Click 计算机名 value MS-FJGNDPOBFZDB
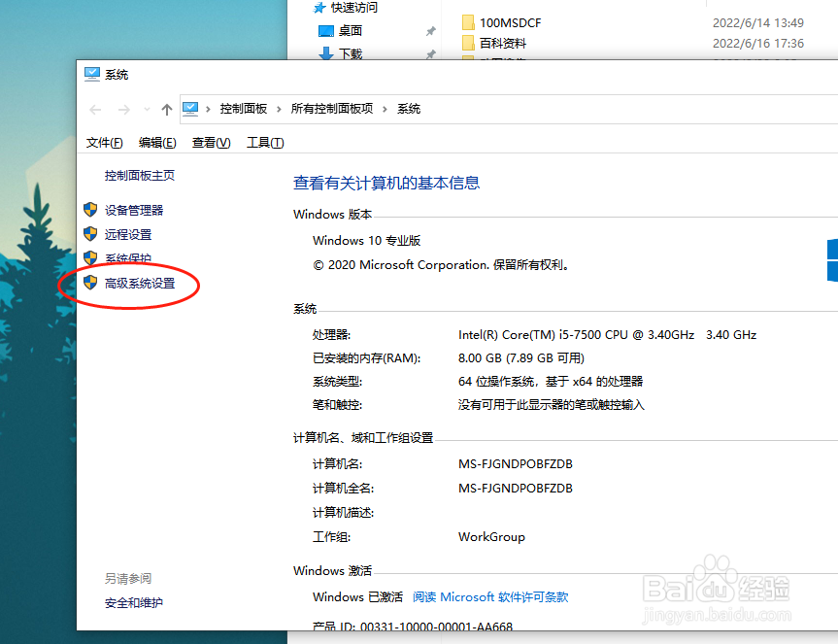The image size is (838, 644). pos(516,464)
